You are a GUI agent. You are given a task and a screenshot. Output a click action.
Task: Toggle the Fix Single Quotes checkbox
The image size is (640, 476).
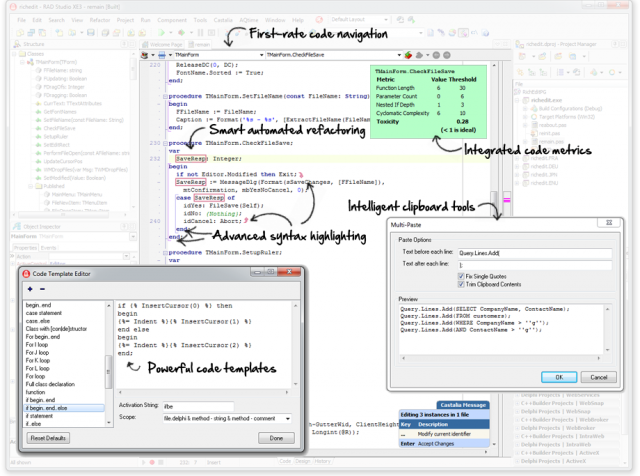pyautogui.click(x=461, y=276)
